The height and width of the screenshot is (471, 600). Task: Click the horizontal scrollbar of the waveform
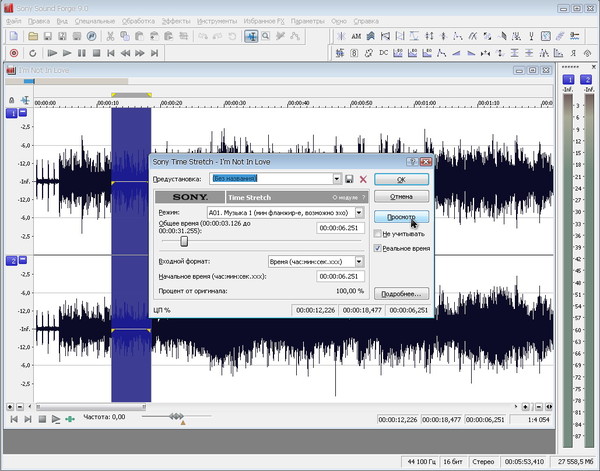[91, 407]
